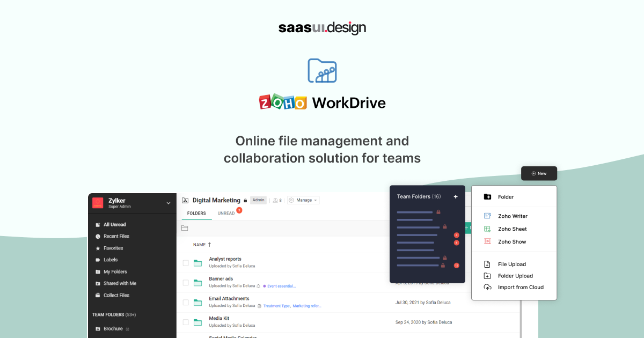Collapse the Zylker account panel chevron

[x=168, y=203]
